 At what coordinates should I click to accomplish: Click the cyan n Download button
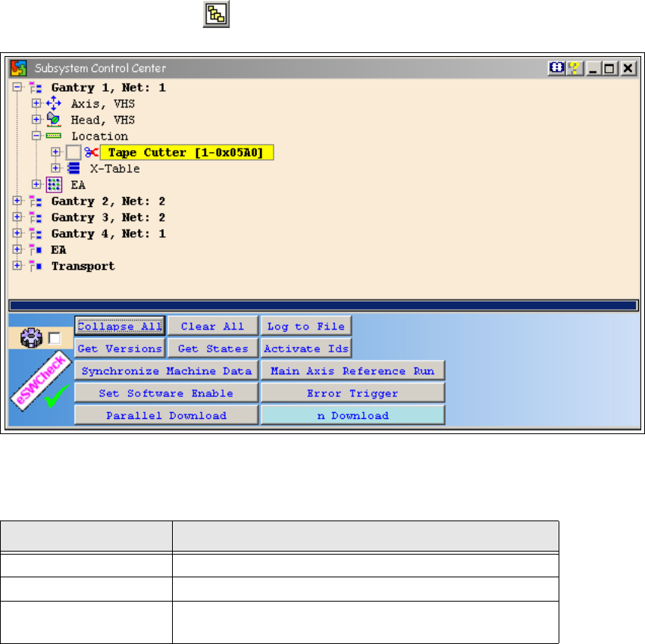[352, 415]
